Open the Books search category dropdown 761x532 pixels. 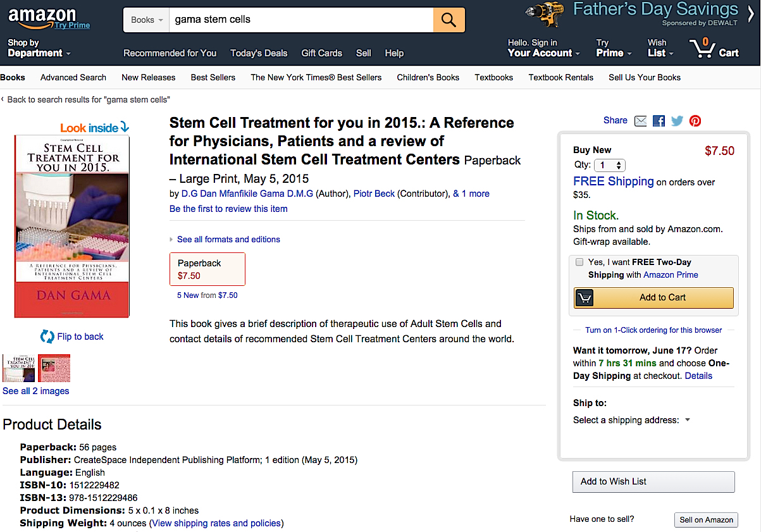pyautogui.click(x=147, y=20)
